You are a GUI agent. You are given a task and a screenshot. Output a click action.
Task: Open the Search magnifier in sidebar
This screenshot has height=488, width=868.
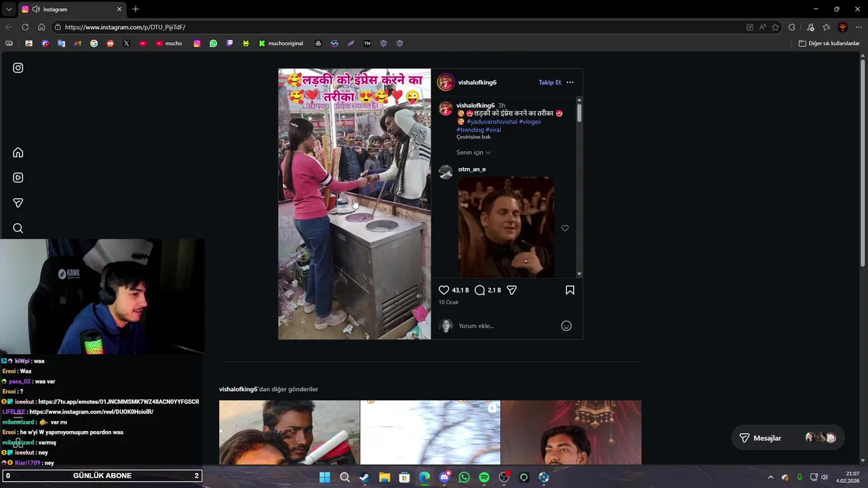tap(18, 228)
